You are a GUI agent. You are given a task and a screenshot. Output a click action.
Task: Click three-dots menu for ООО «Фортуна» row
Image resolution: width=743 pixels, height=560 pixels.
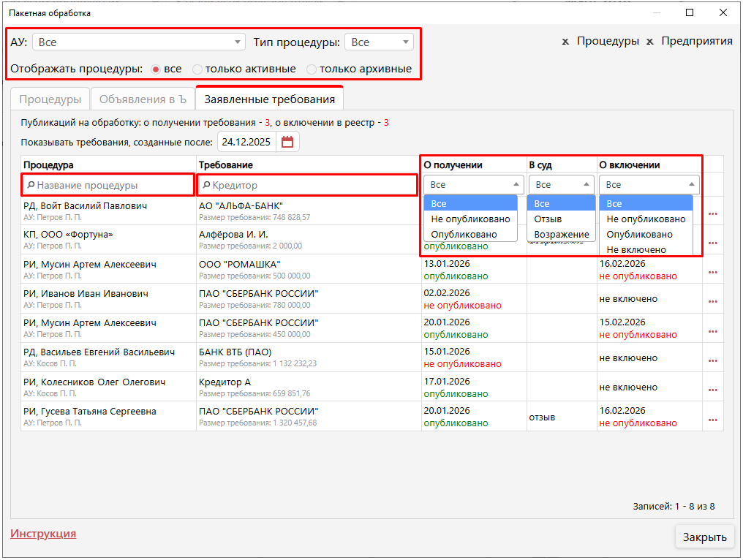[712, 243]
